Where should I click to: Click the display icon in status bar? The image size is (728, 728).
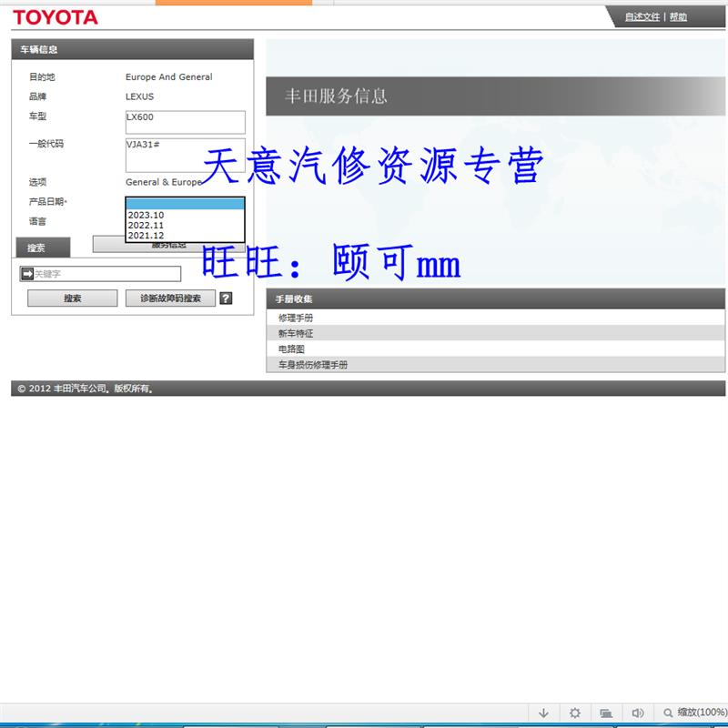606,713
